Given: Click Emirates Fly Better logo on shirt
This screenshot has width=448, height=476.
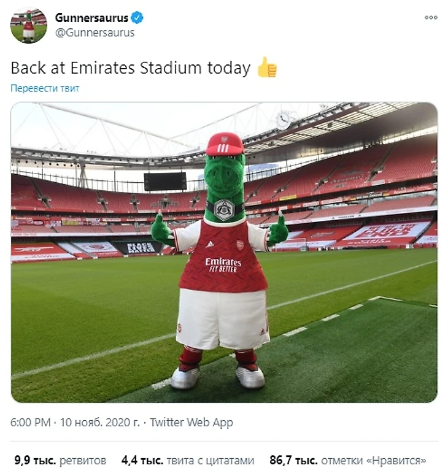Looking at the screenshot, I should click(x=223, y=264).
